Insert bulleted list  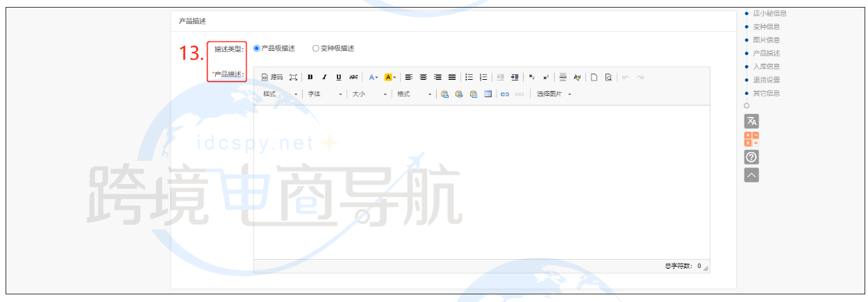point(469,77)
